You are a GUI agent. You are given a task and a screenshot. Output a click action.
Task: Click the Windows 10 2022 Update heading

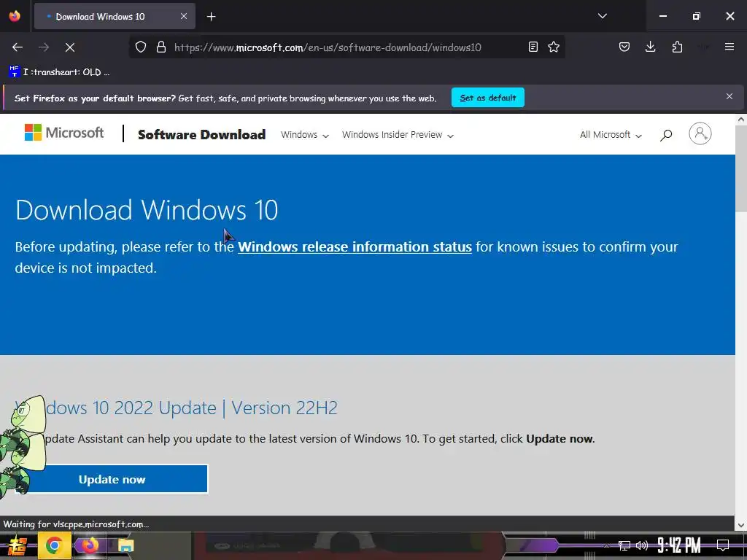177,408
